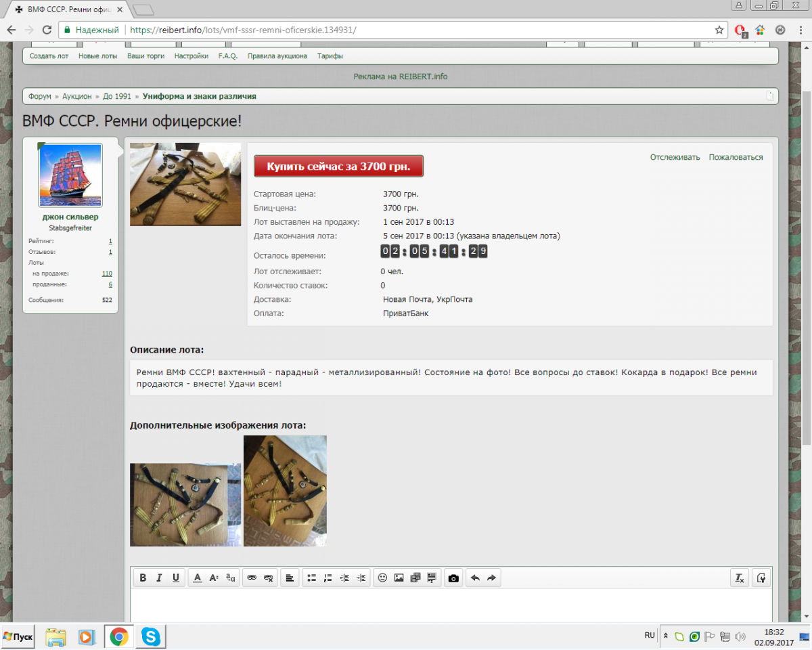
Task: Remove formatting with the Tx icon
Action: [740, 578]
